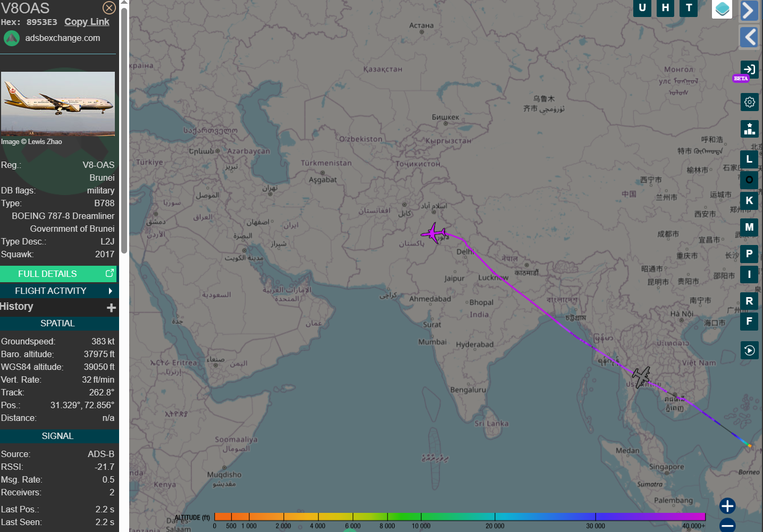
Task: Click the replay playback icon
Action: 750,350
